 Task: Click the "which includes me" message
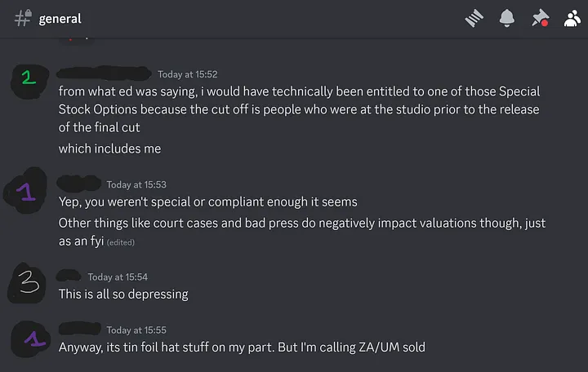pos(110,149)
